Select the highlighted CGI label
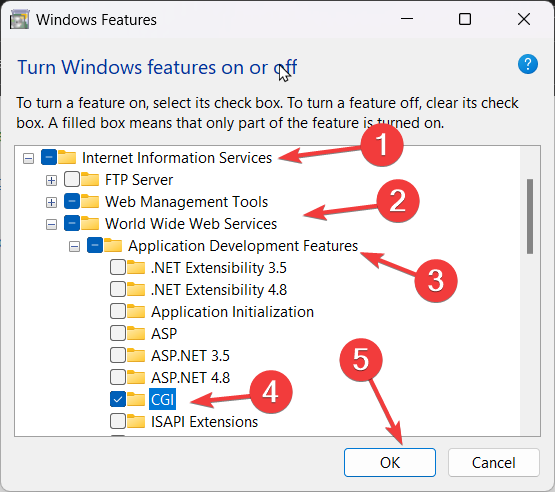The height and width of the screenshot is (492, 555). click(162, 399)
